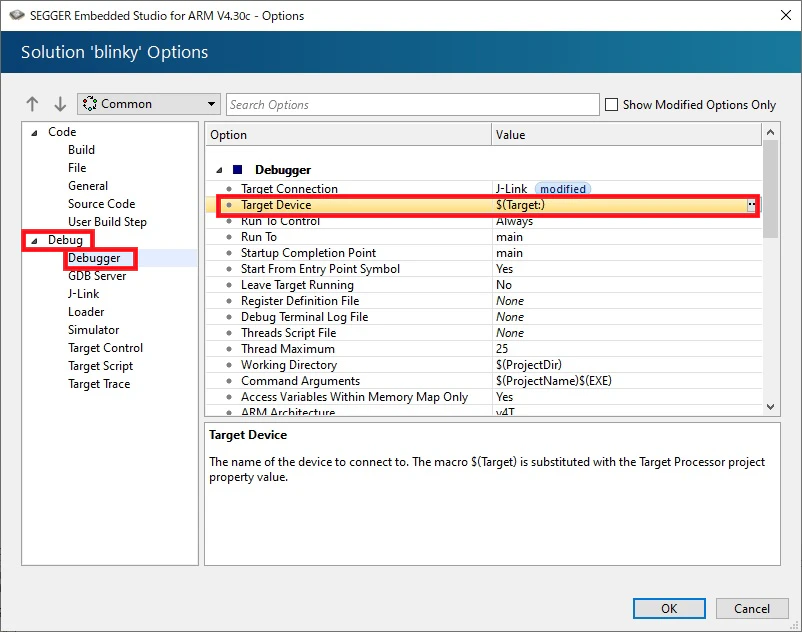Select the Register Definition File row
Screen dimensions: 802x632
pos(484,301)
